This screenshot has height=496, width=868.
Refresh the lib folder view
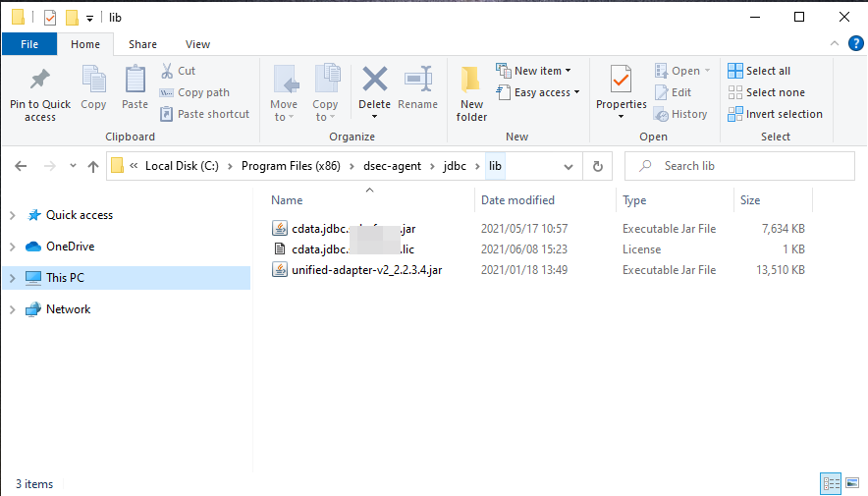click(597, 167)
